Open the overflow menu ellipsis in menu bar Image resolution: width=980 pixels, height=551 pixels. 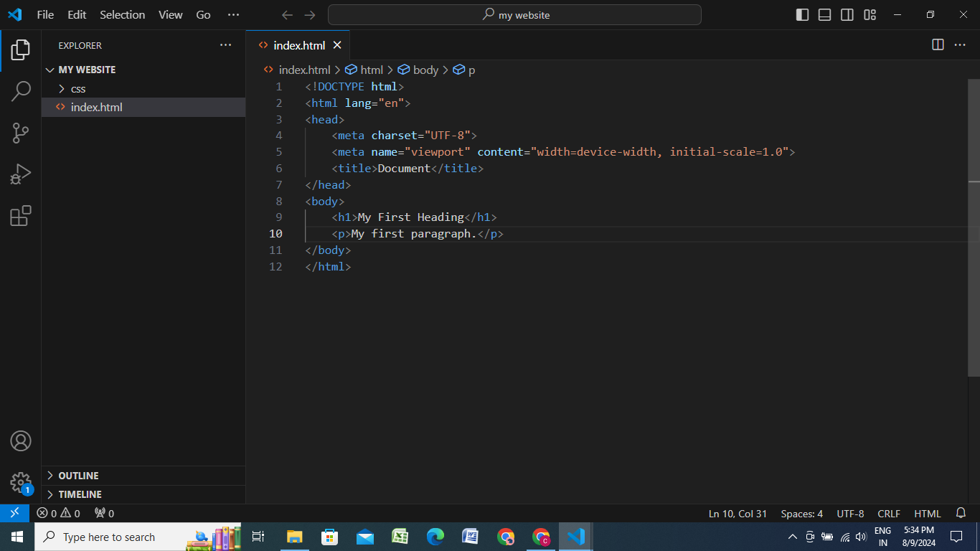(233, 14)
